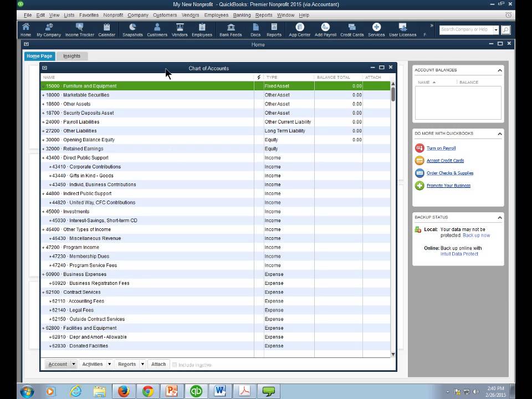Click Add Payroll icon

click(325, 30)
